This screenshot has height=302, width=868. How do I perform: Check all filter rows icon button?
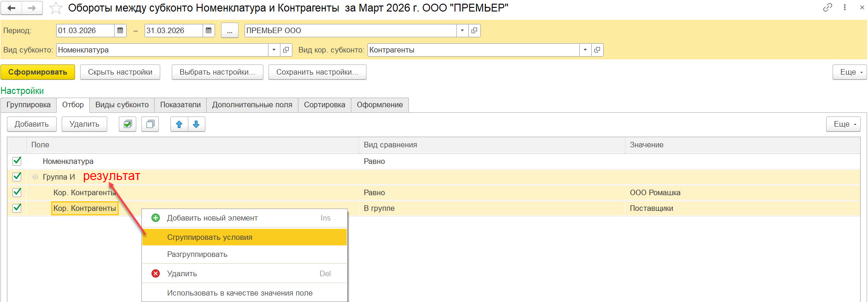click(128, 124)
